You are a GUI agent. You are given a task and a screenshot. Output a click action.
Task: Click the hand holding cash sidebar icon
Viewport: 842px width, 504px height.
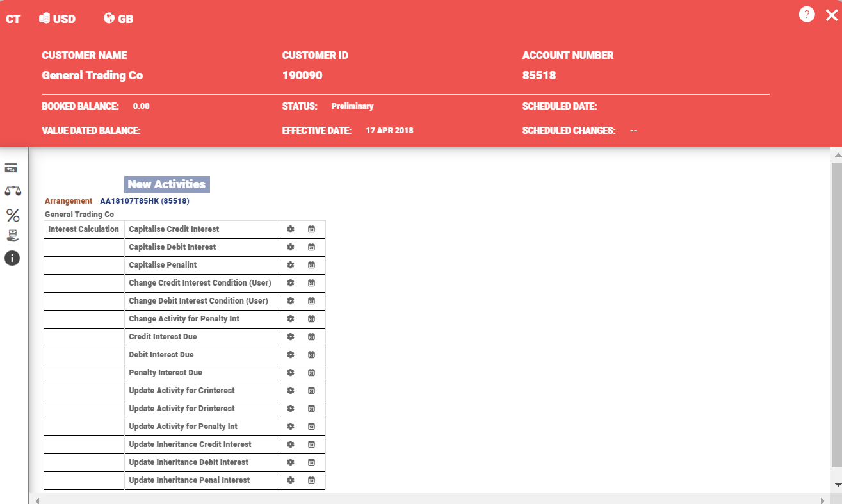(x=12, y=236)
